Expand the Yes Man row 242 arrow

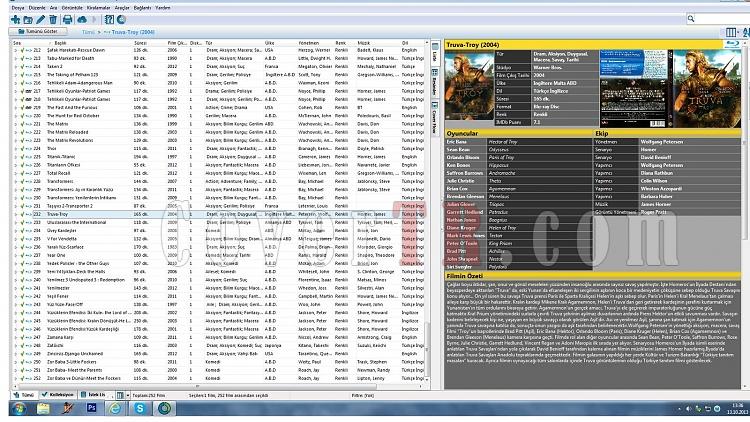point(16,296)
